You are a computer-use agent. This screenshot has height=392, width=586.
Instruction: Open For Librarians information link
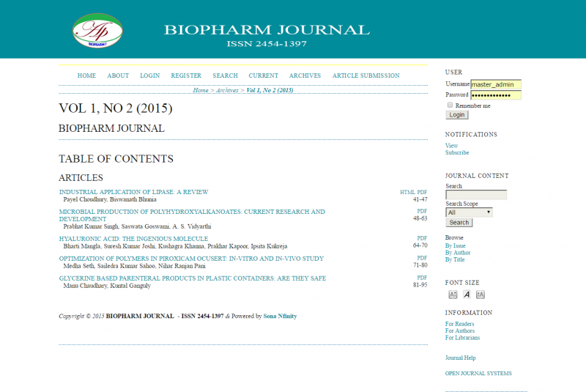[462, 338]
